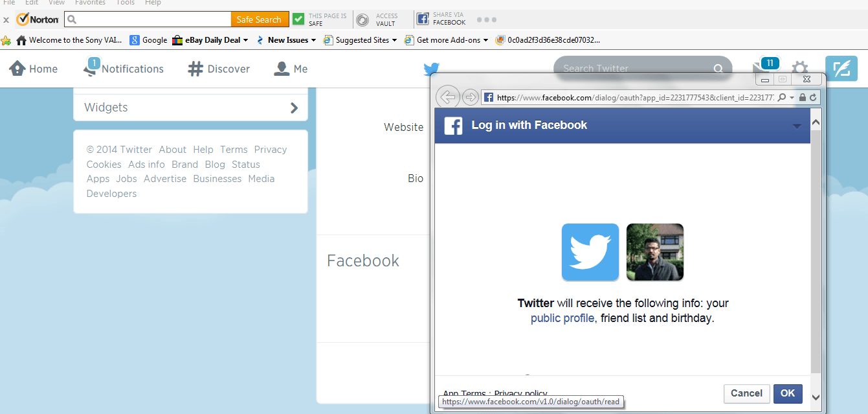Open the Norton toolbar three-dots overflow

(x=486, y=19)
